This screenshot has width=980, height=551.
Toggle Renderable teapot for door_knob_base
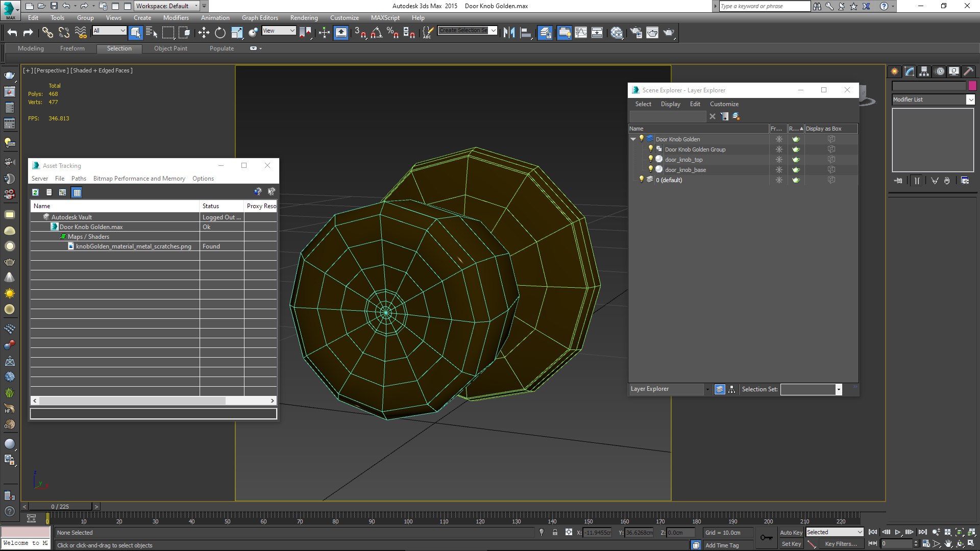click(x=796, y=170)
